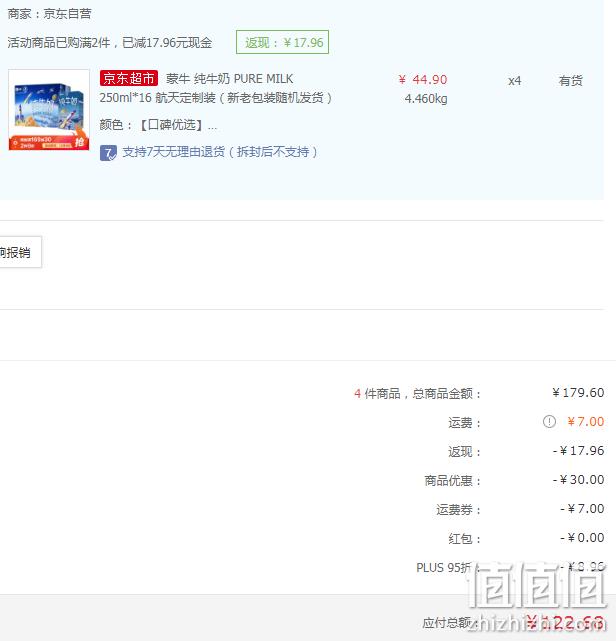The width and height of the screenshot is (616, 641).
Task: Click the shipping fee info circle icon
Action: 549,421
